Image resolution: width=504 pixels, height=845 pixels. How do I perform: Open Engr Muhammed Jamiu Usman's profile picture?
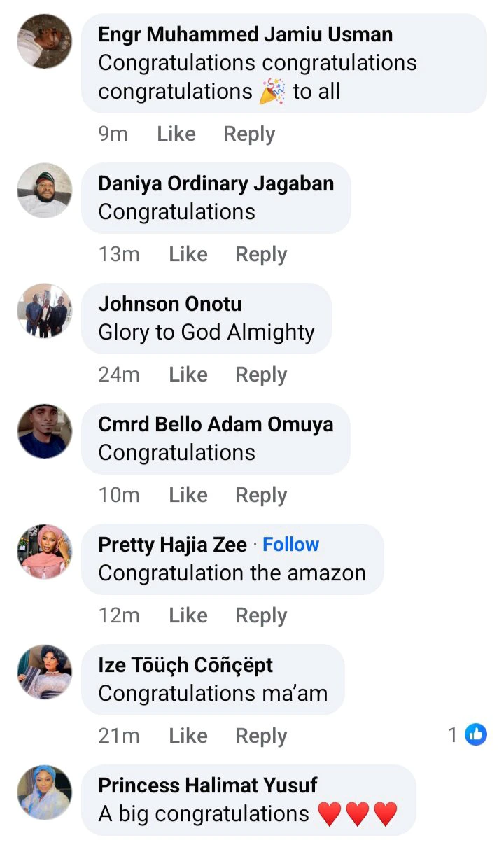(44, 41)
